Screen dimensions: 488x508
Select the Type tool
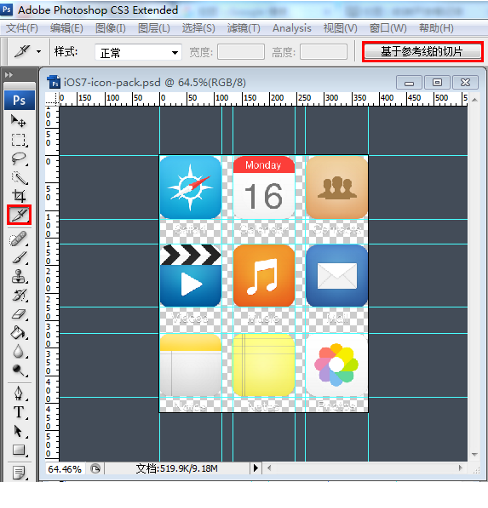(x=18, y=412)
